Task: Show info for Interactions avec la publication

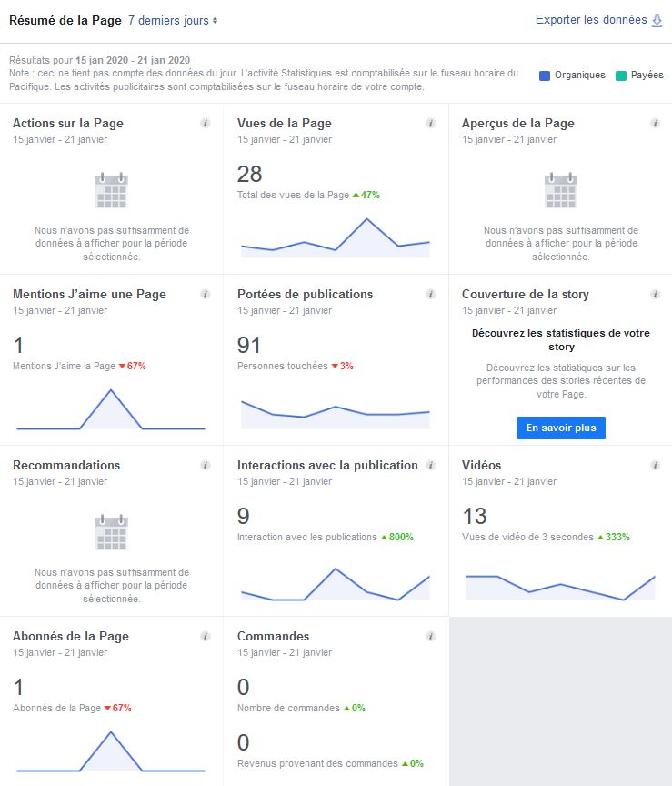Action: [430, 465]
